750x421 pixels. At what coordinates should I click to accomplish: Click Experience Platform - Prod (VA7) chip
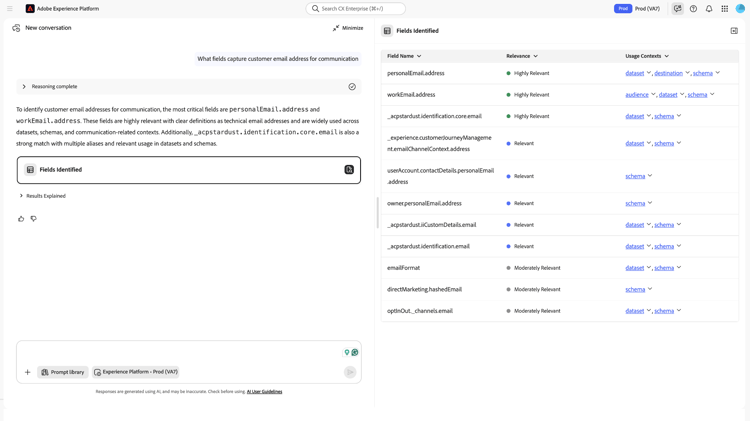click(136, 372)
